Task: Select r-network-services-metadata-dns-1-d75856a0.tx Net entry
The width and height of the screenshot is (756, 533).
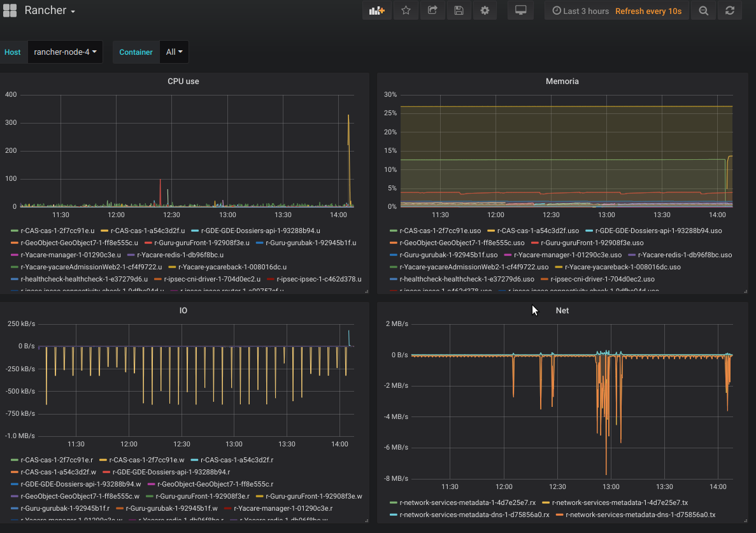Action: pyautogui.click(x=640, y=515)
